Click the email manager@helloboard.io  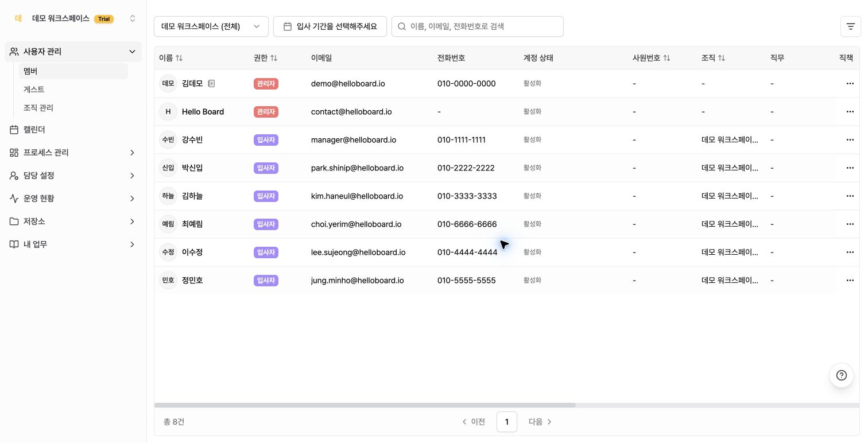tap(354, 140)
